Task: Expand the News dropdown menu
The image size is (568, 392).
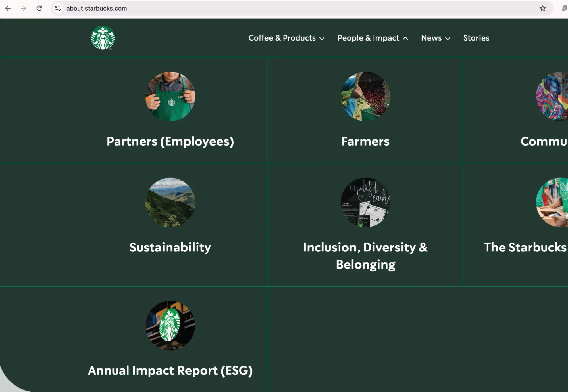Action: coord(436,38)
